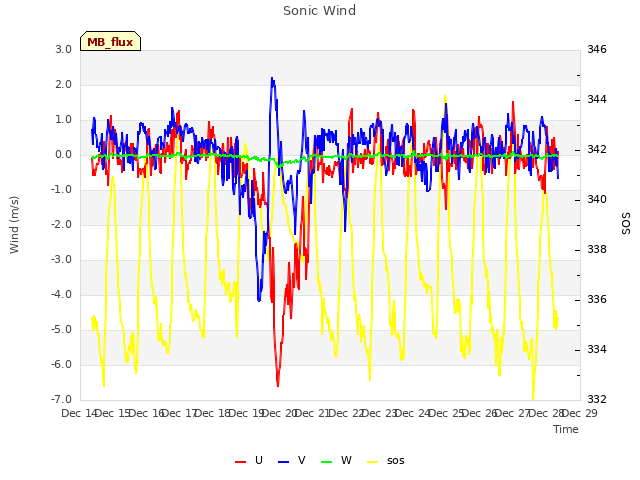Click the 0.0 left axis value
The width and height of the screenshot is (640, 480).
click(x=63, y=155)
